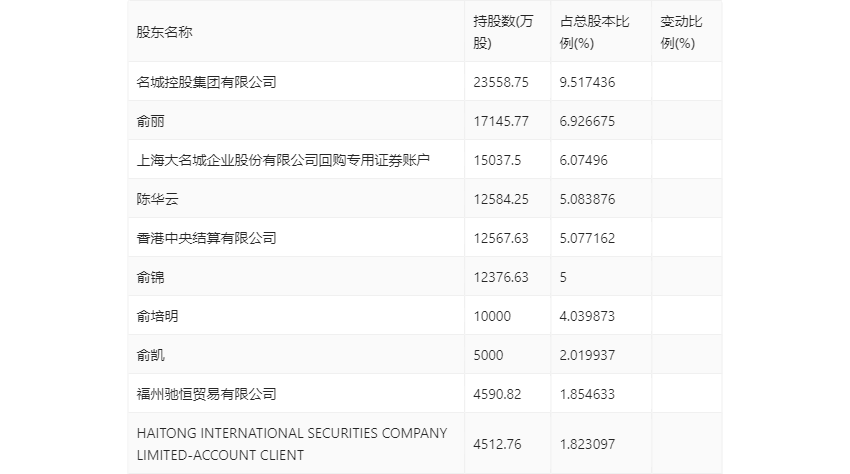This screenshot has height=474, width=850.
Task: Select the shareholder name 俞丽
Action: point(150,121)
